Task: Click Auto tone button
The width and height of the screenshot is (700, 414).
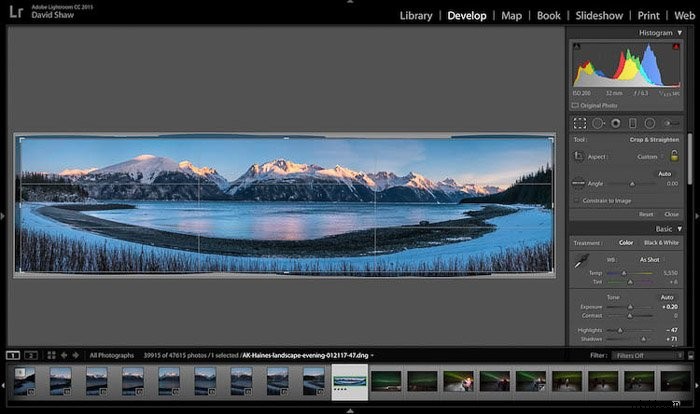Action: [667, 297]
